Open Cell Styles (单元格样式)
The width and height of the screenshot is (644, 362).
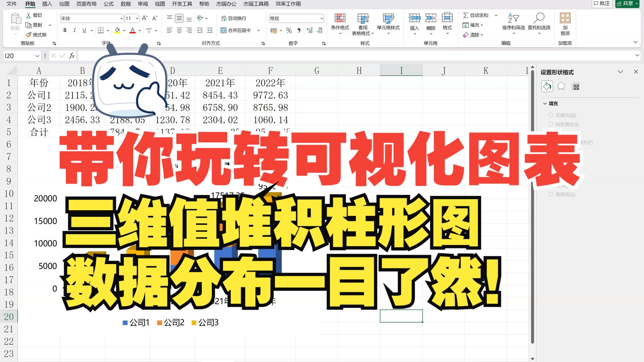[388, 24]
